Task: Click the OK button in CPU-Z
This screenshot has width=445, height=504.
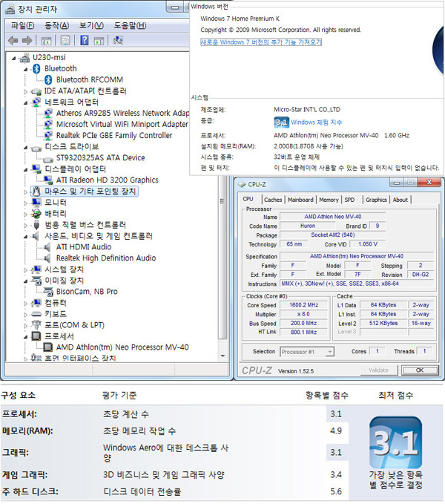Action: click(x=420, y=370)
